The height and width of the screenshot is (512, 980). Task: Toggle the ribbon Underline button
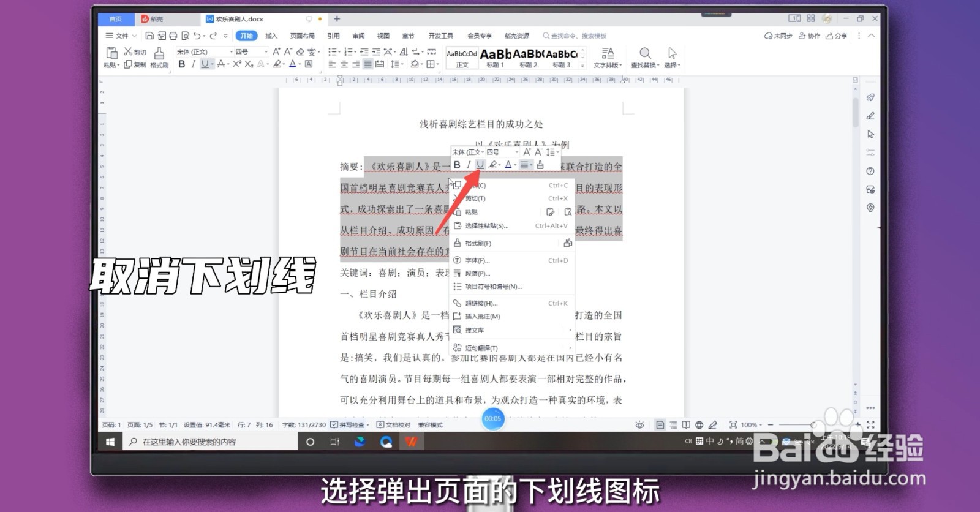(x=205, y=64)
